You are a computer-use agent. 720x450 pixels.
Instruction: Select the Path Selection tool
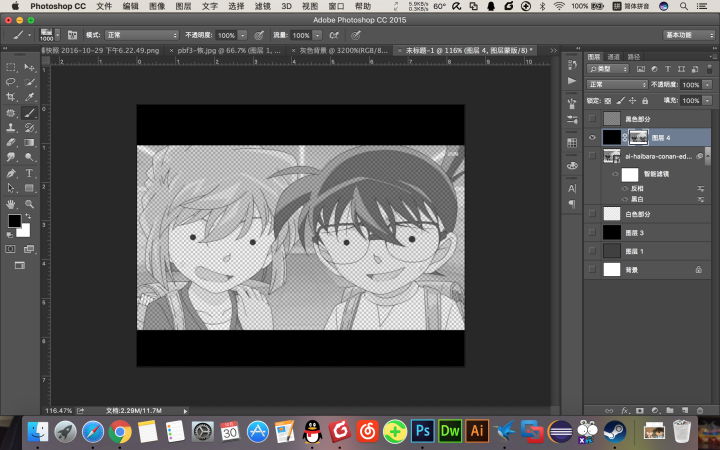[x=11, y=188]
